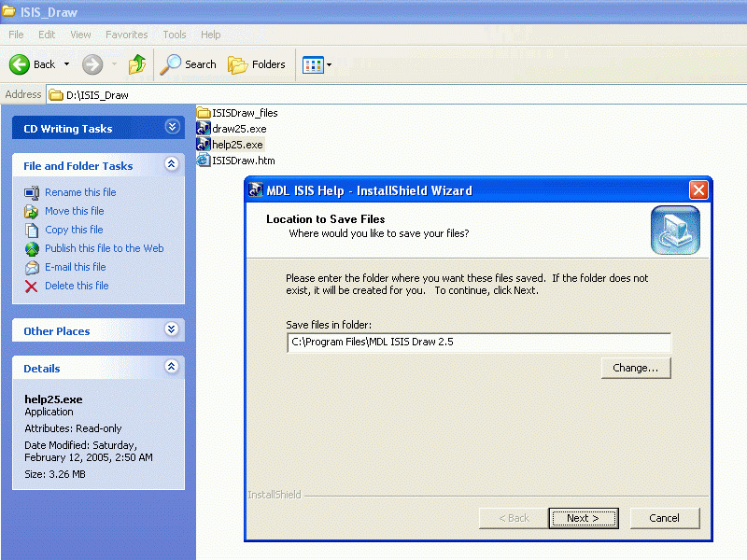Click the disabled Back wizard button
This screenshot has width=747, height=560.
[x=514, y=518]
